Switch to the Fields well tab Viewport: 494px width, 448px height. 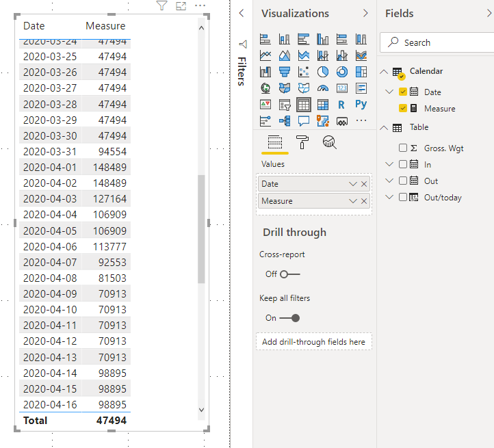tap(275, 143)
